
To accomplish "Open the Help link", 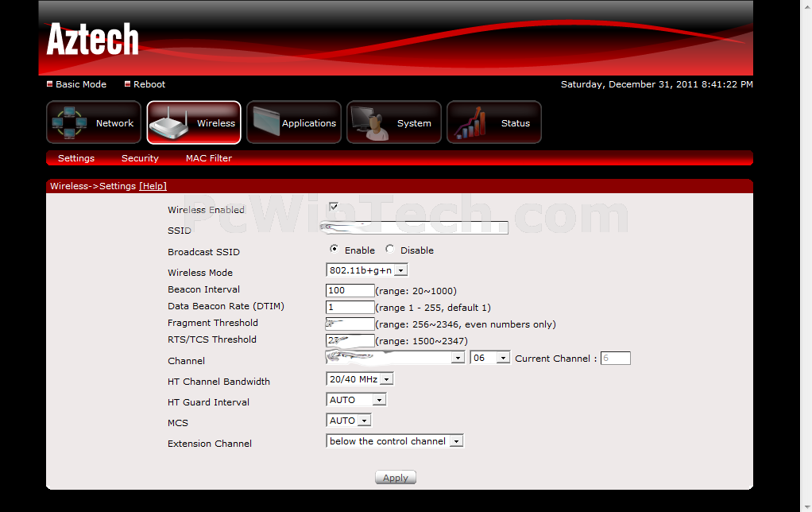I will click(x=153, y=186).
